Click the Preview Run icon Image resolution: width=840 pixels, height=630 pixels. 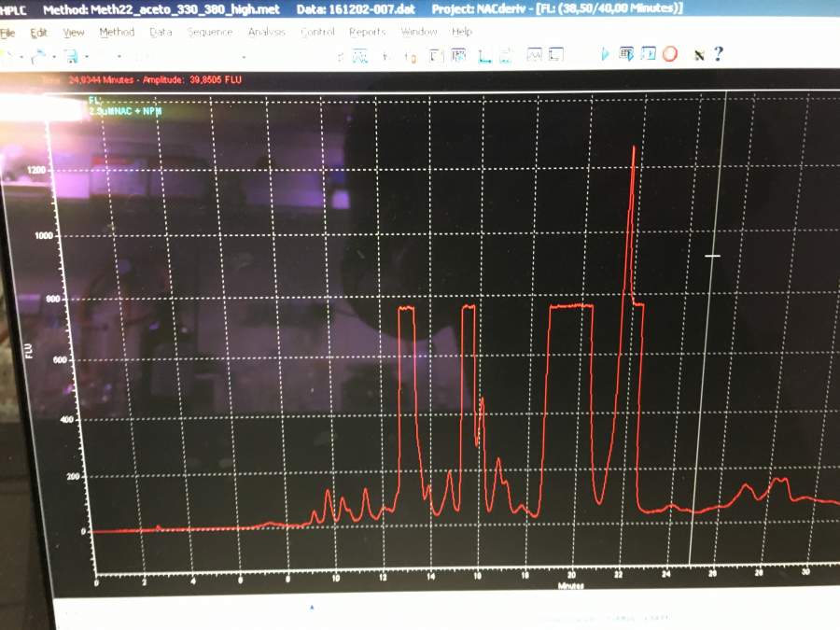pos(649,53)
